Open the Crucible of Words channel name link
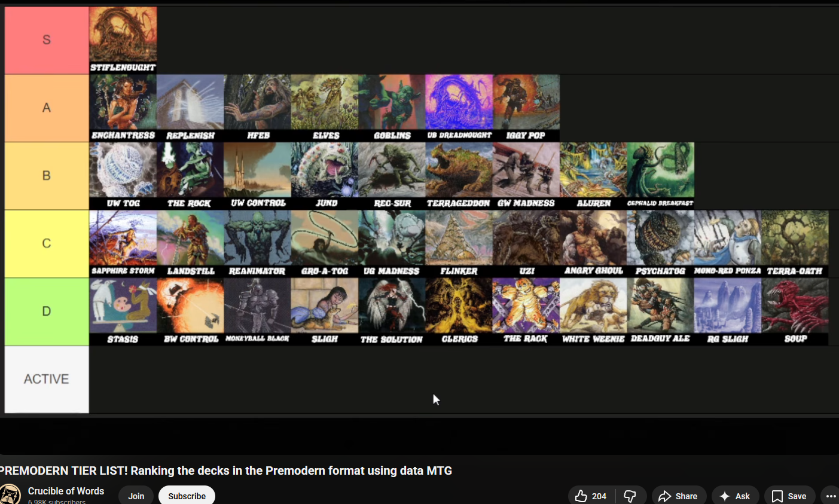 pos(66,491)
